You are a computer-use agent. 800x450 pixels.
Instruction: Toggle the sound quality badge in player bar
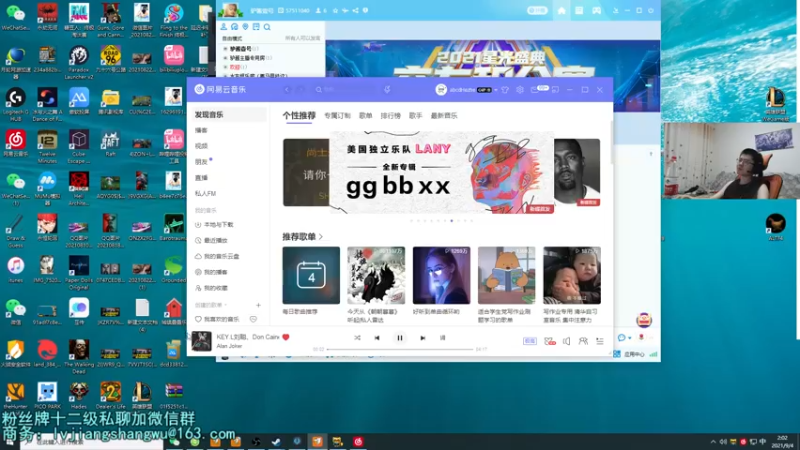[x=530, y=341]
